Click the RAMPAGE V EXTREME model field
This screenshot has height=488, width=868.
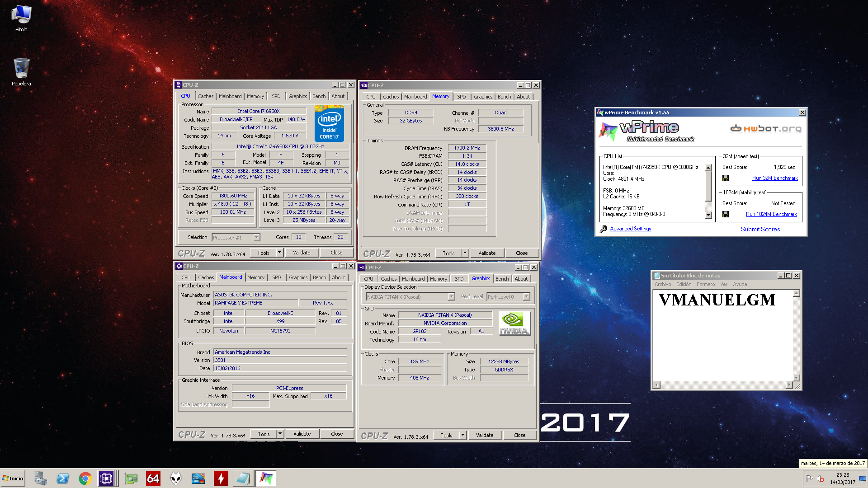click(x=255, y=303)
